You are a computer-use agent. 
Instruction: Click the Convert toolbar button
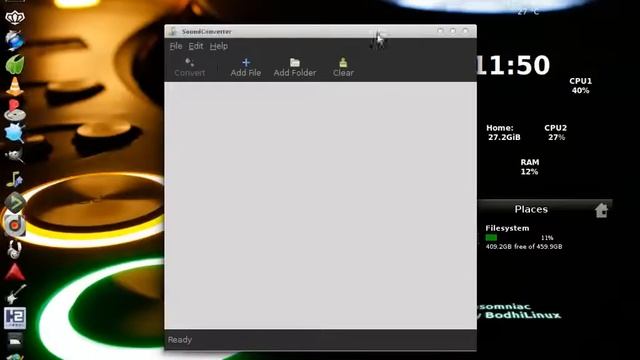pyautogui.click(x=189, y=67)
